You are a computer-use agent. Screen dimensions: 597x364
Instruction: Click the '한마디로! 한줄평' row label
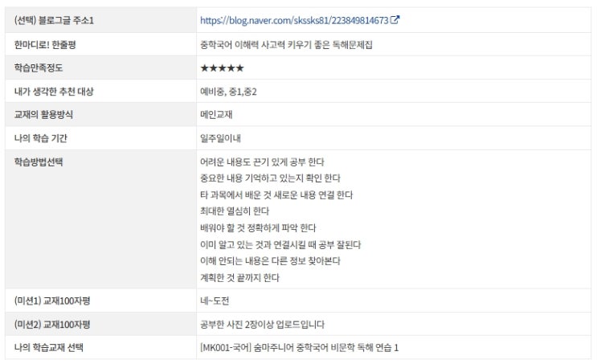(45, 44)
